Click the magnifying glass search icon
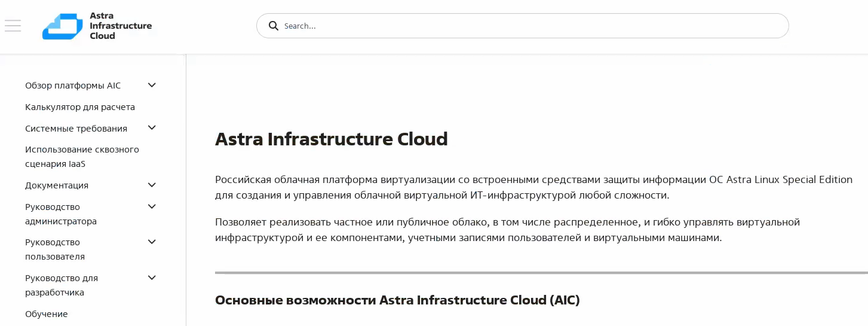The height and width of the screenshot is (326, 868). click(x=274, y=26)
